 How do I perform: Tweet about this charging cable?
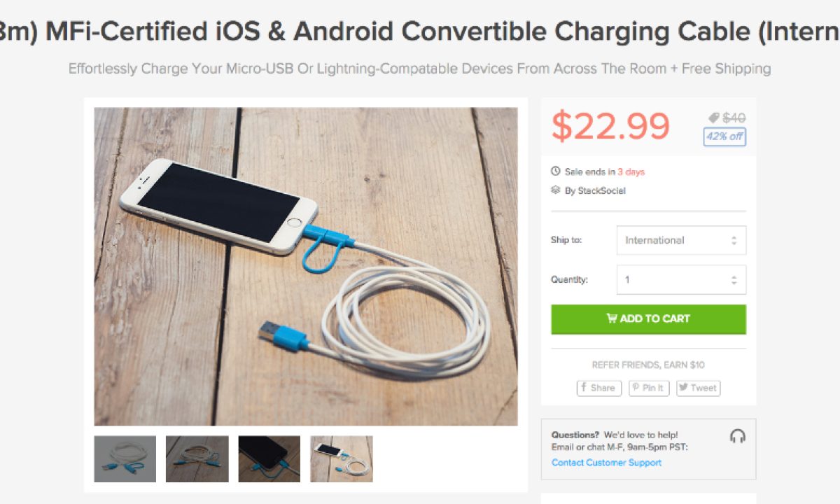click(698, 388)
